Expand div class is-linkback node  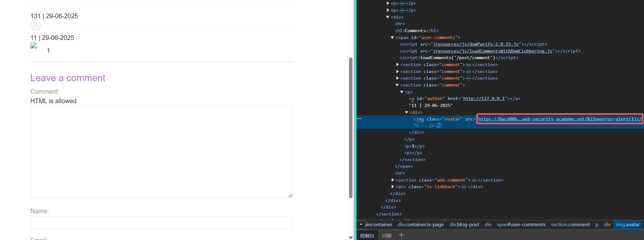pos(393,187)
